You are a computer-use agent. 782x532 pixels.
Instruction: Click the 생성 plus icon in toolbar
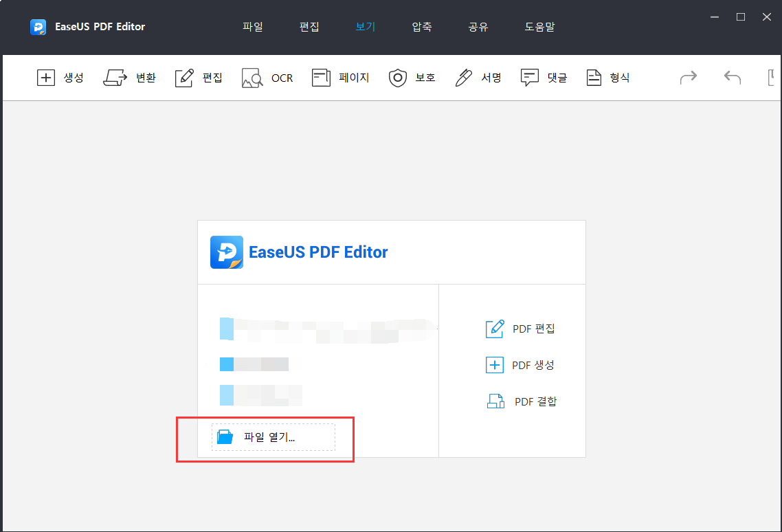pos(46,78)
